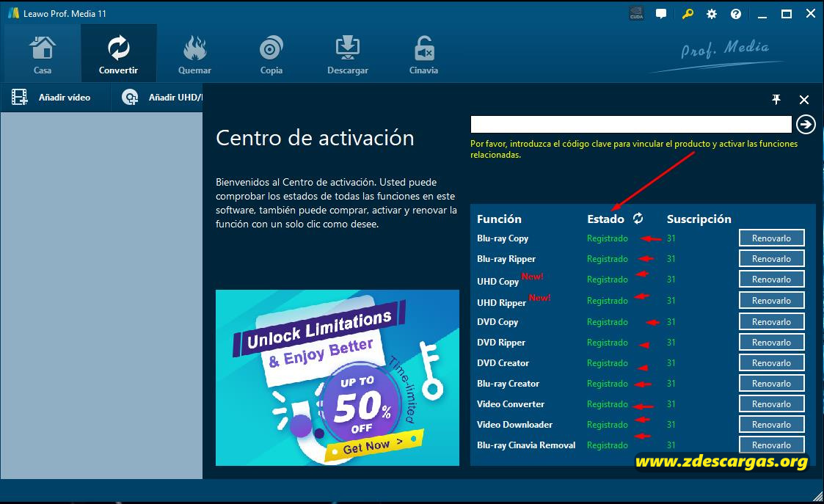Click the DVD Creator function name
Screen dimensions: 824x504
tap(503, 362)
